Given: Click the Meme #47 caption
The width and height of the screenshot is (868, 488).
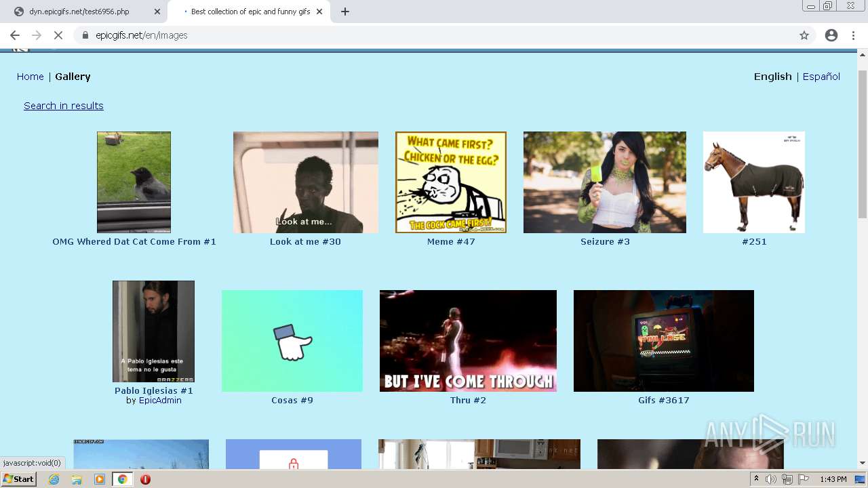Looking at the screenshot, I should (451, 241).
